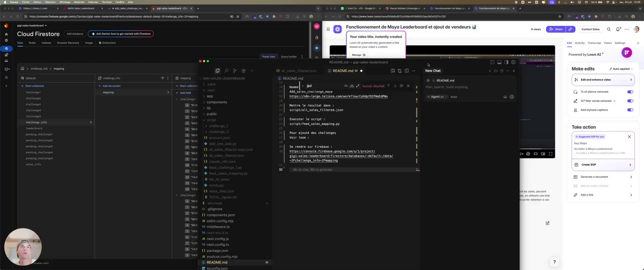Open gigi-sales-leaderboard project dropdown in Firebase
This screenshot has width=644, height=270.
tap(32, 25)
